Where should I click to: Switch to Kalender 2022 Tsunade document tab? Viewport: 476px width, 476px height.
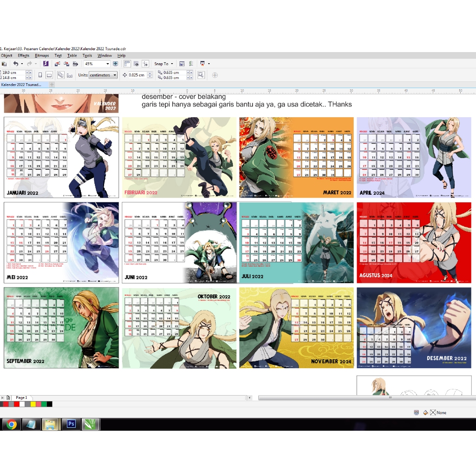coord(21,85)
